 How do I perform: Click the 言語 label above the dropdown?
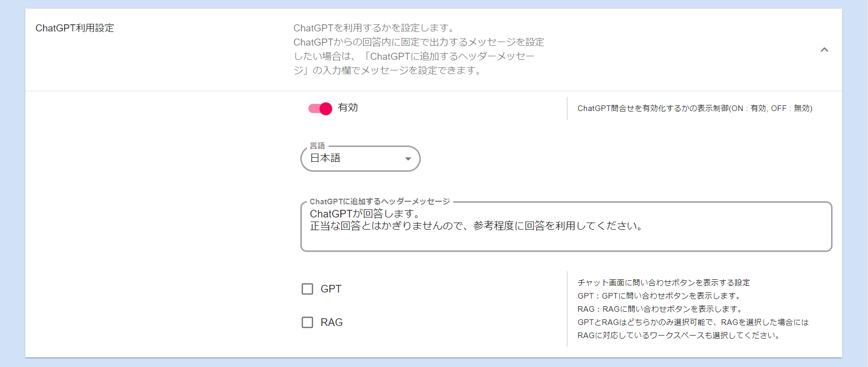tap(318, 146)
